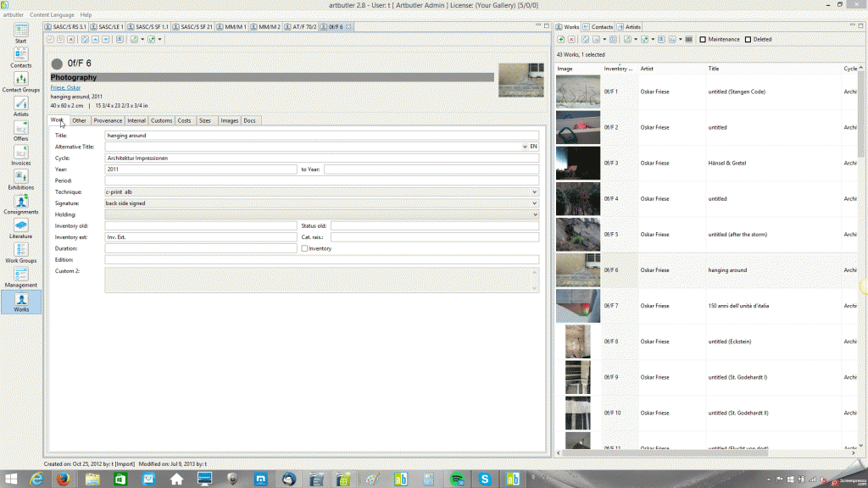Open Firefox from the taskbar
Viewport: 868px width, 488px height.
[63, 480]
